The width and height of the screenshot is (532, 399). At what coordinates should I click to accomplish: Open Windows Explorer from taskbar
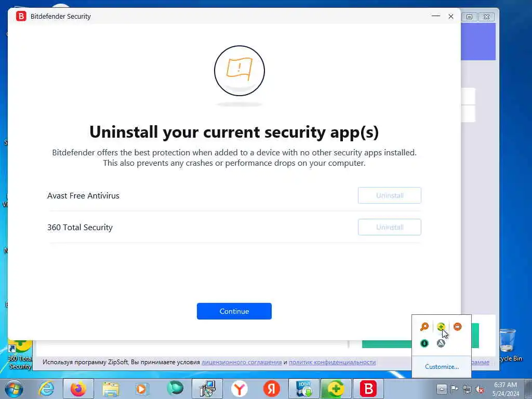pyautogui.click(x=111, y=389)
